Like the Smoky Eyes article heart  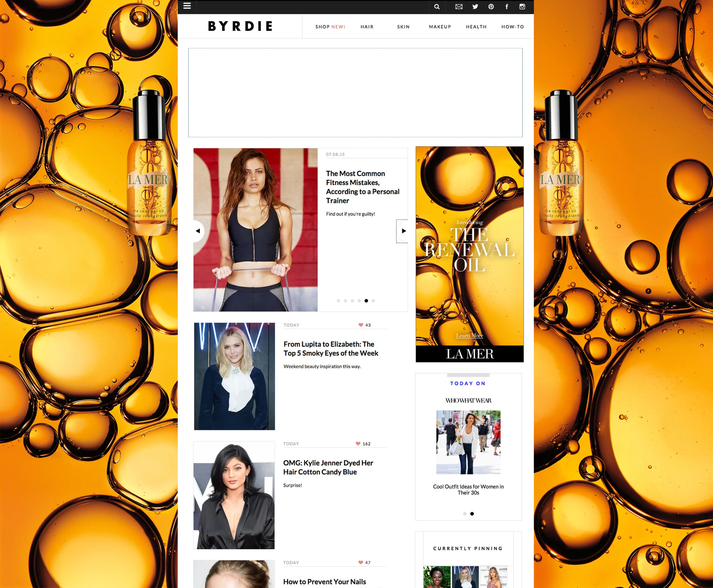[x=361, y=325]
